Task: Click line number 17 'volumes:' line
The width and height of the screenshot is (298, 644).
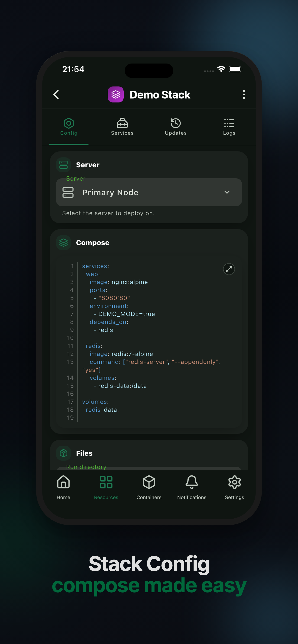Action: pos(95,402)
